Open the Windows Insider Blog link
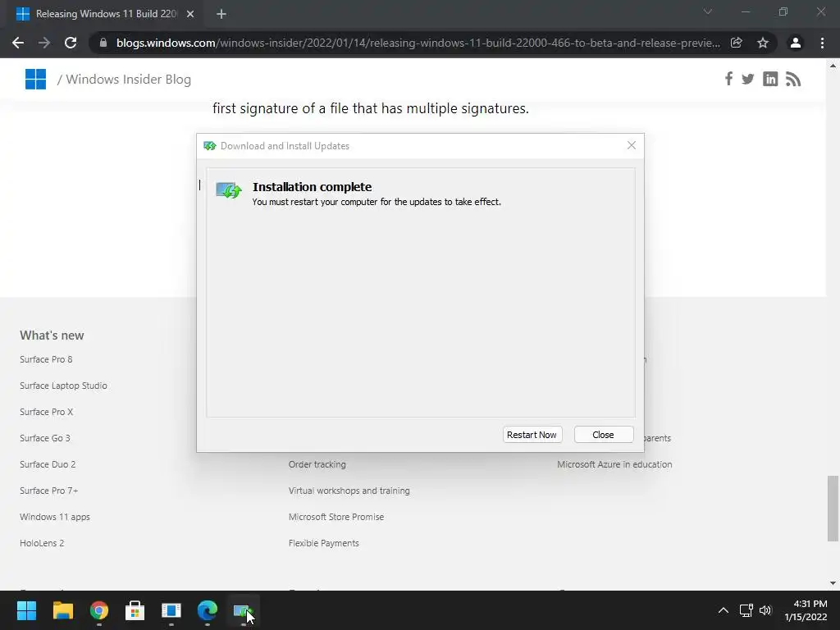This screenshot has height=630, width=840. 129,80
